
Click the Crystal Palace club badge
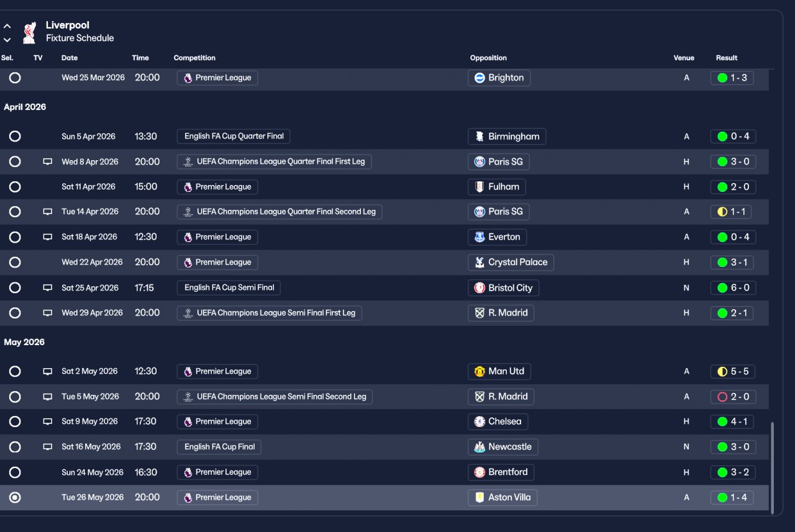pyautogui.click(x=479, y=263)
